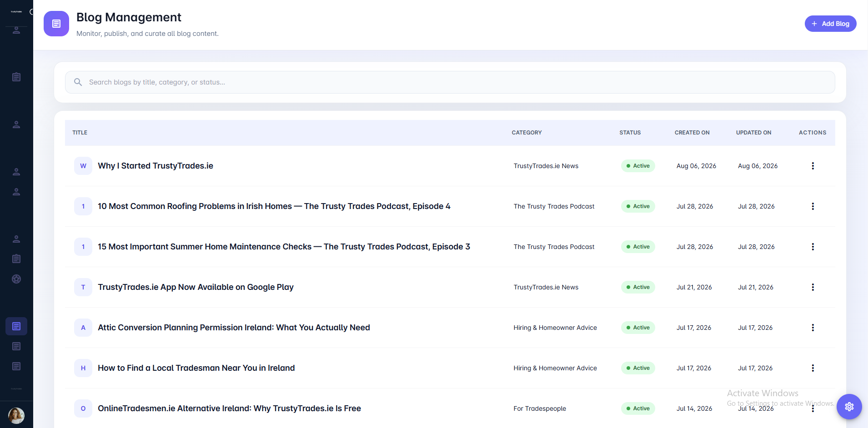Sort by the TITLE column header
The image size is (868, 428).
click(x=80, y=133)
